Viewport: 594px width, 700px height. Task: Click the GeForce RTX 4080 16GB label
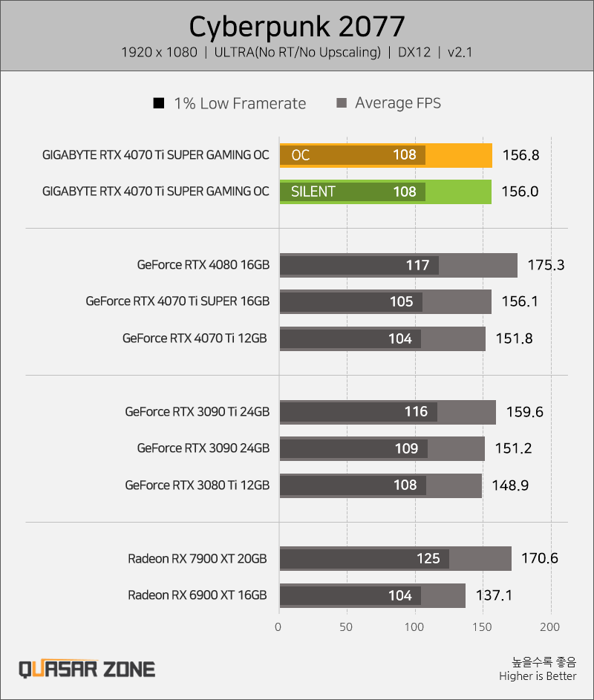(203, 265)
